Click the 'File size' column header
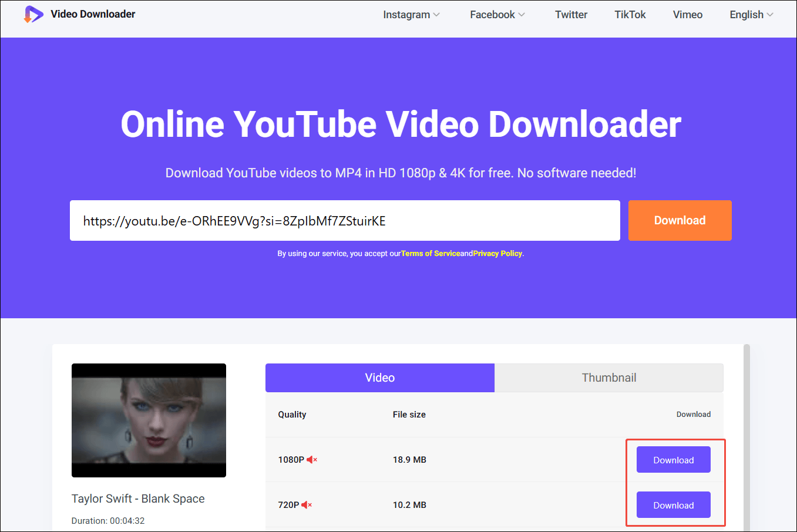The width and height of the screenshot is (797, 532). (409, 415)
